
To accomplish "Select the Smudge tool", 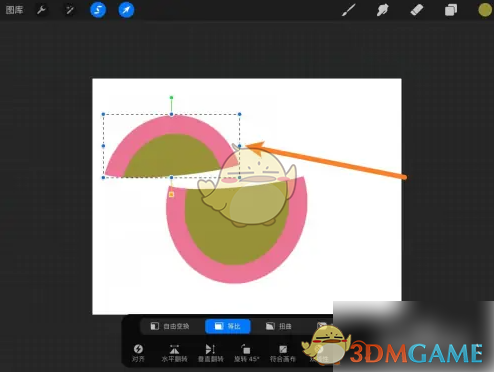I will [x=382, y=10].
